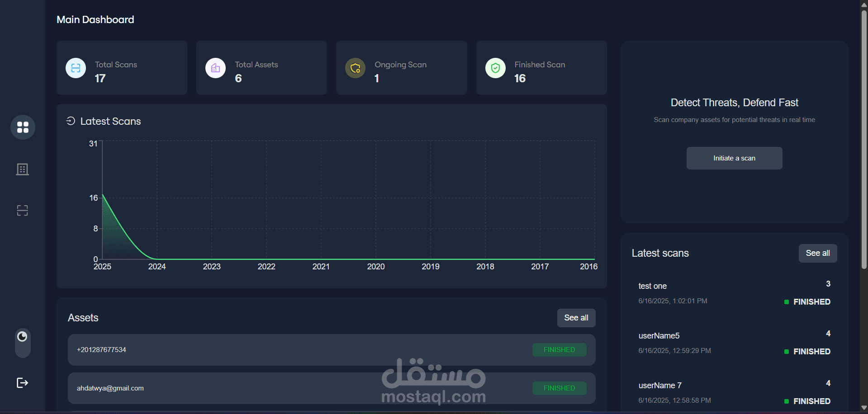Select the Ongoing Scan shield icon
The width and height of the screenshot is (868, 414).
coord(355,68)
